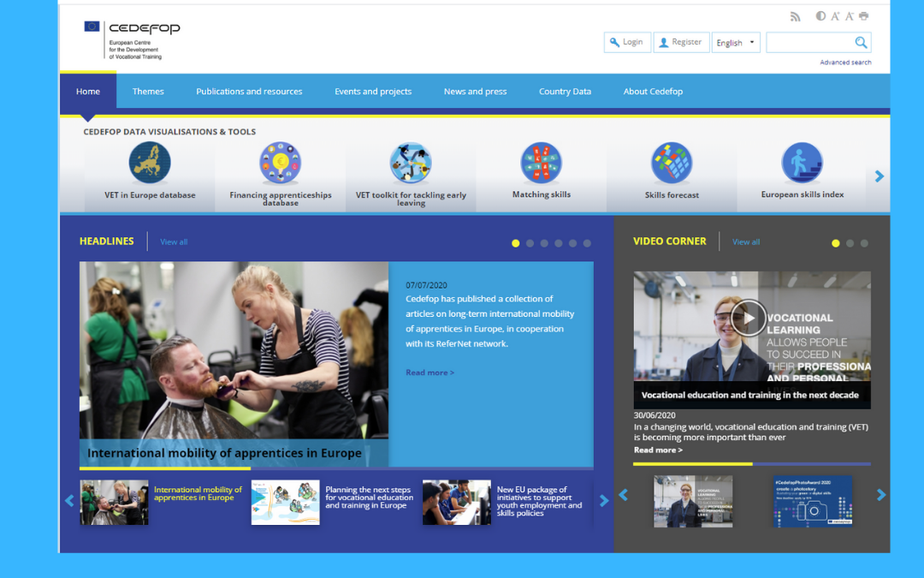This screenshot has height=578, width=924.
Task: Open the European skills index icon
Action: pyautogui.click(x=802, y=163)
